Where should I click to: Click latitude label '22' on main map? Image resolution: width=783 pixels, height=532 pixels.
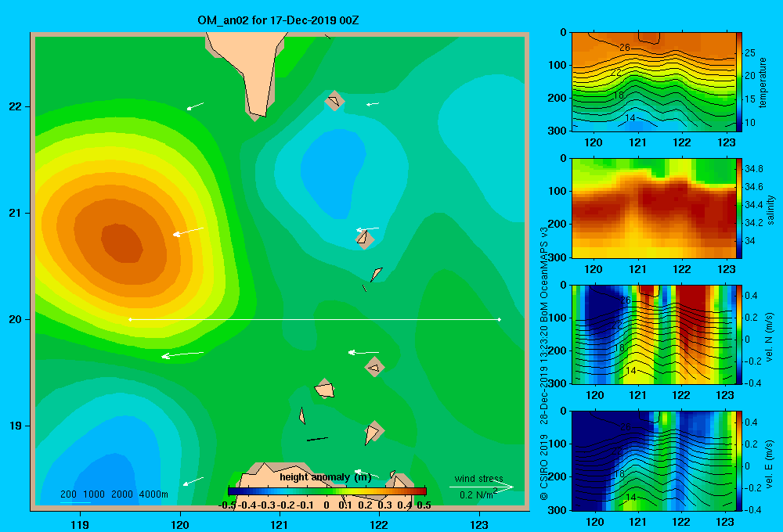click(16, 107)
